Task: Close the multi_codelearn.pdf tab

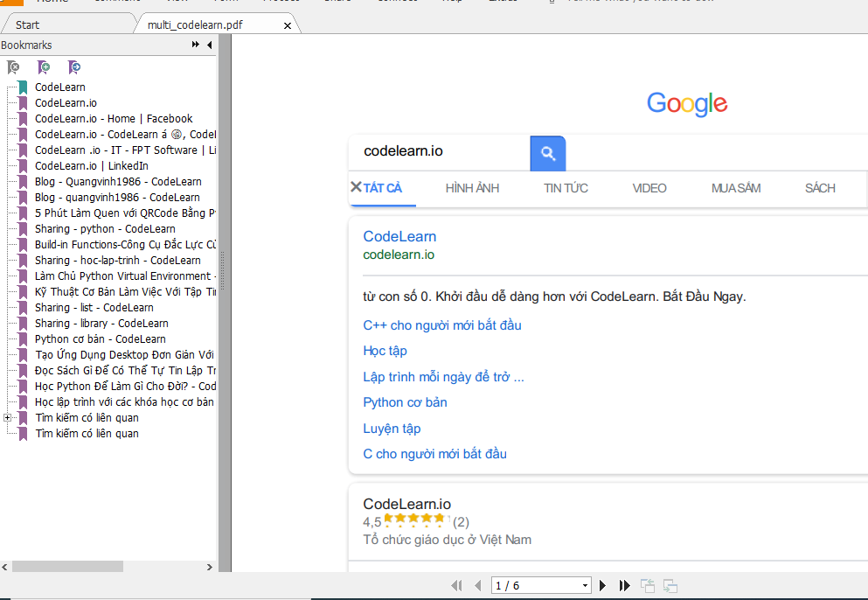Action: click(x=288, y=25)
